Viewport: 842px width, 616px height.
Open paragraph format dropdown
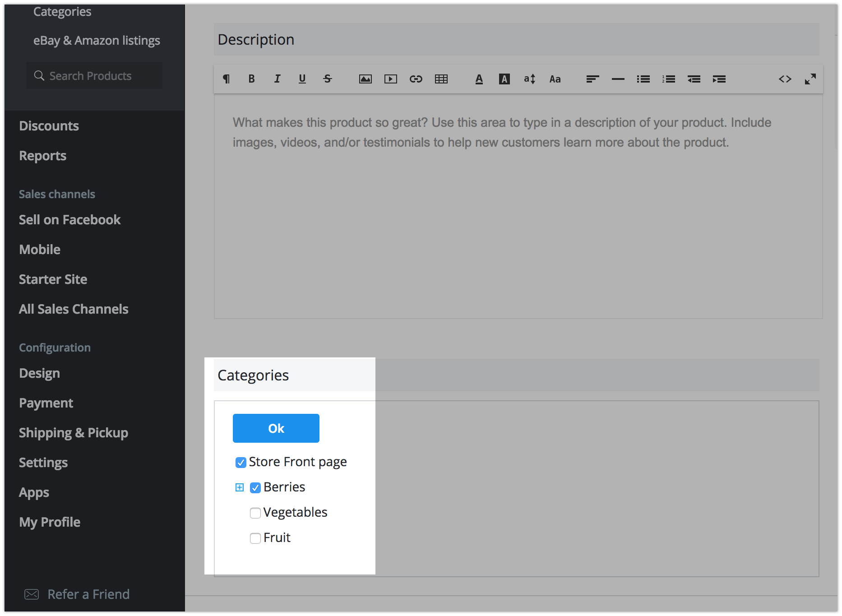pyautogui.click(x=227, y=79)
